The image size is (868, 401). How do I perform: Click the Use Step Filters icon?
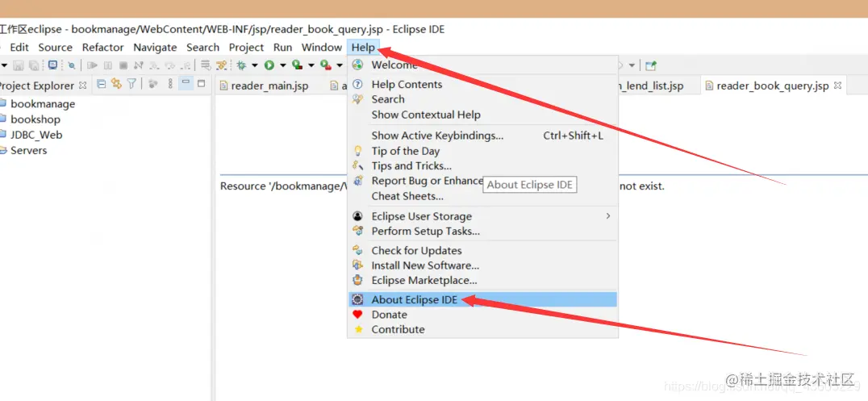tap(221, 65)
